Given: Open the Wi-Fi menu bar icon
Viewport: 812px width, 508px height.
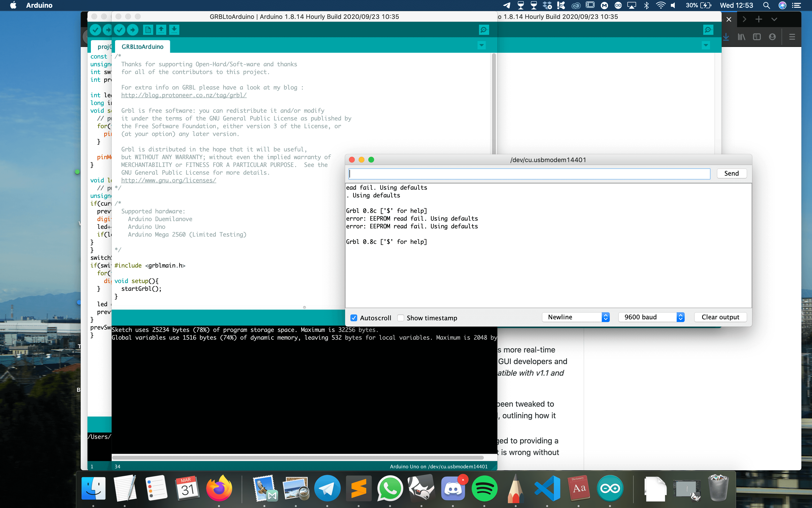Looking at the screenshot, I should 661,5.
